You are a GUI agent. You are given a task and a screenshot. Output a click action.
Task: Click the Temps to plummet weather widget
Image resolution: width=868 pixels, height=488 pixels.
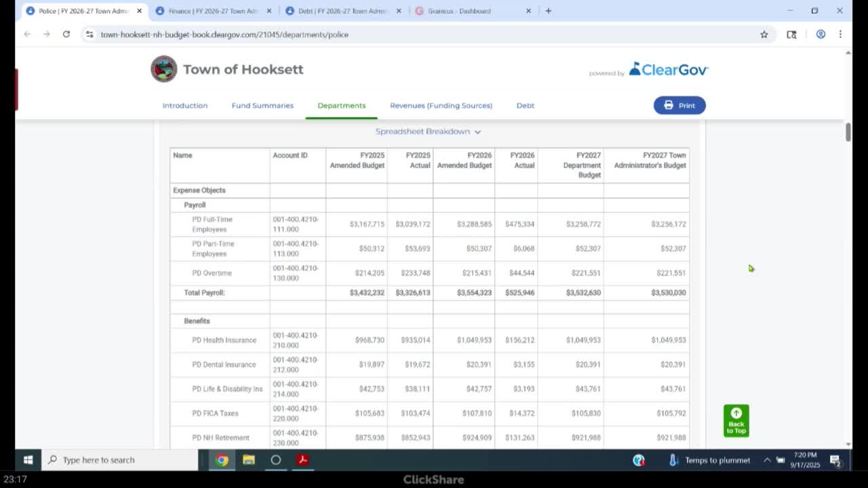709,460
